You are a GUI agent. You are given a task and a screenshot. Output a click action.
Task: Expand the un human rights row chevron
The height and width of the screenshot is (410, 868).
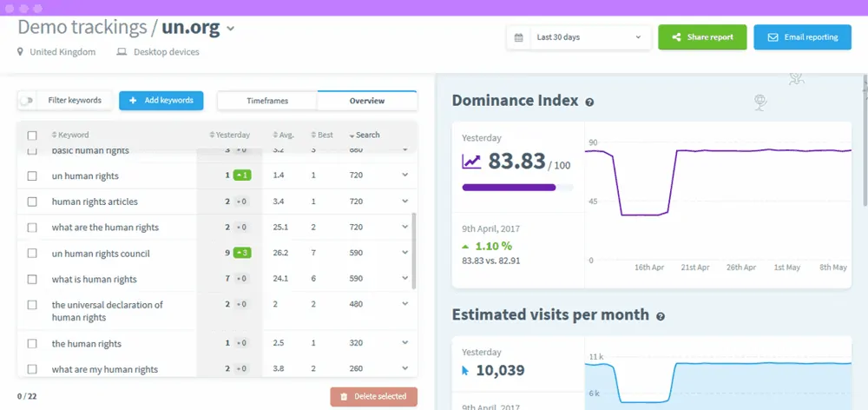(x=404, y=175)
